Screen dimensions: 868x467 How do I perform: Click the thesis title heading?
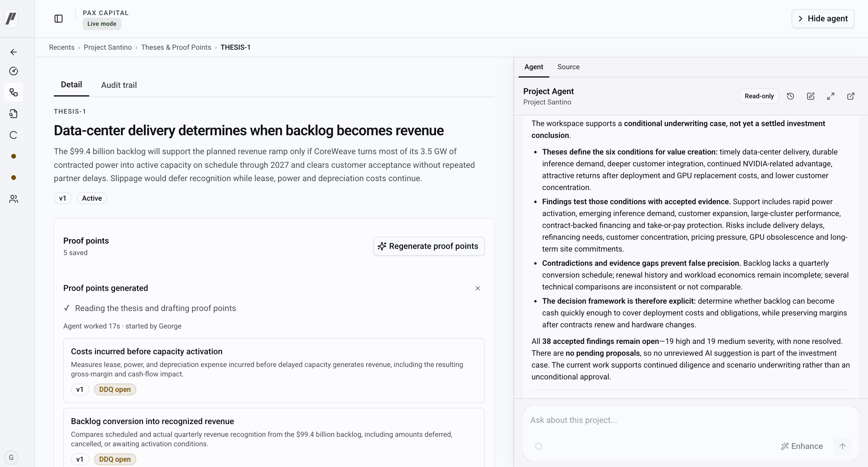249,131
